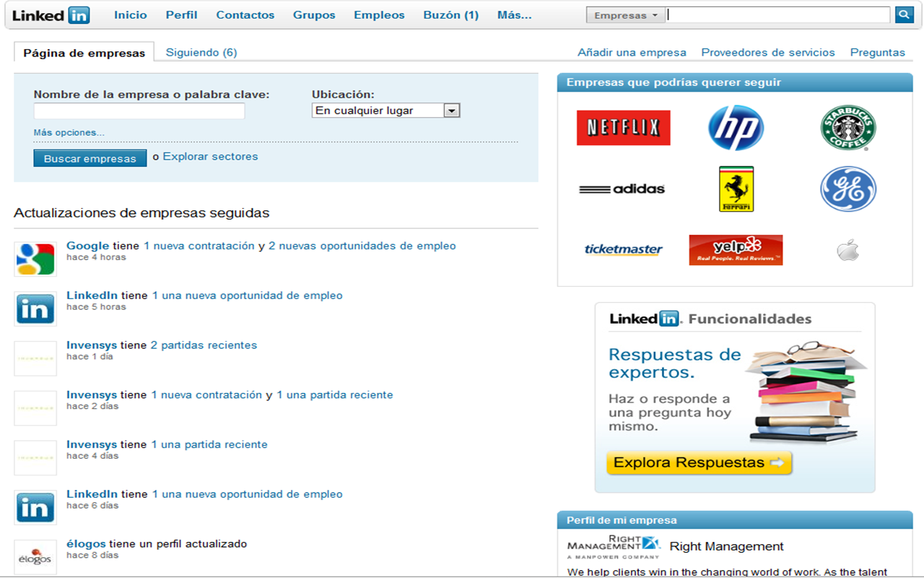Open Contactos in the navigation bar
924x578 pixels.
pos(245,15)
